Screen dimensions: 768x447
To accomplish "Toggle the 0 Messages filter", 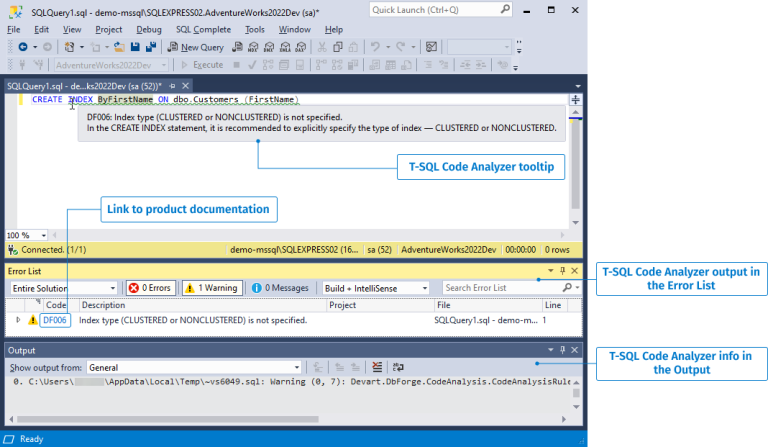I will coord(280,288).
